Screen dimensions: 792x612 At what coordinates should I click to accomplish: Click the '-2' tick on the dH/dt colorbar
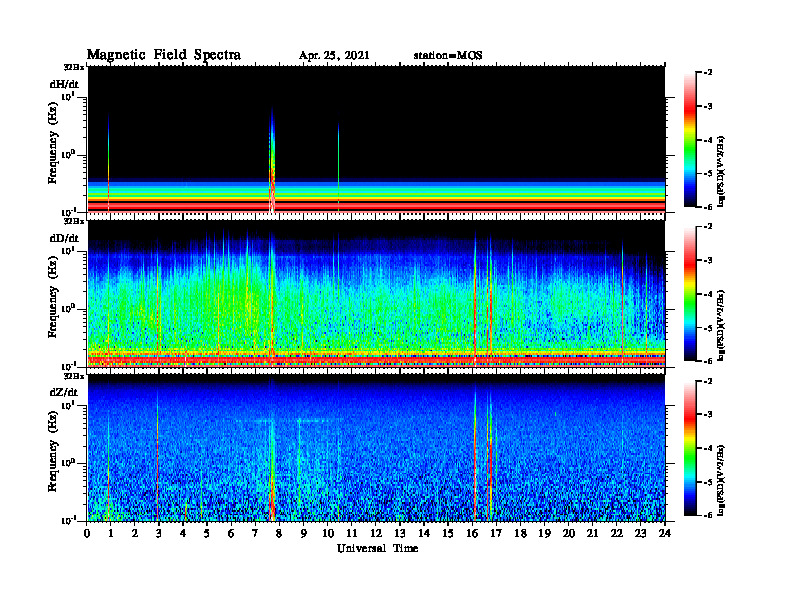708,73
